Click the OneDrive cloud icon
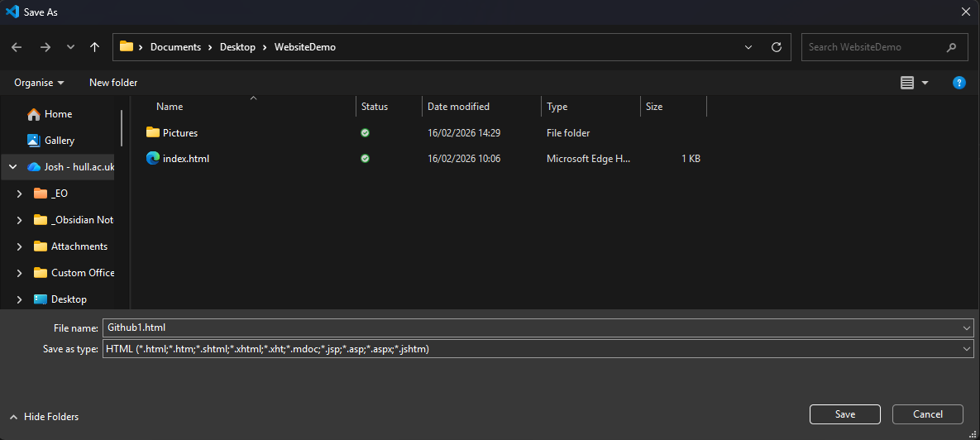This screenshot has height=440, width=980. [x=34, y=167]
